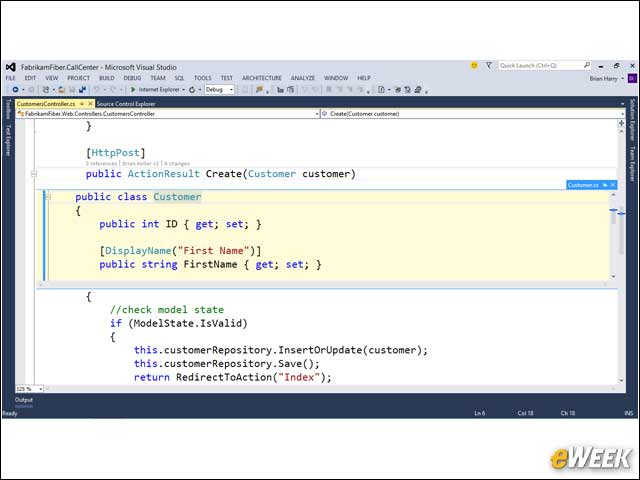The width and height of the screenshot is (640, 480).
Task: Open the ARCHITECTURE menu
Action: [x=262, y=78]
